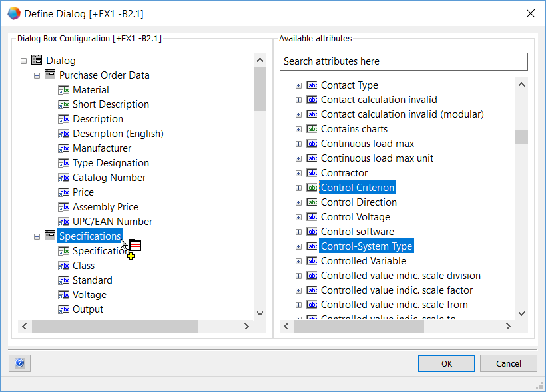Image resolution: width=546 pixels, height=392 pixels.
Task: Select the Control software attribute
Action: pos(357,232)
